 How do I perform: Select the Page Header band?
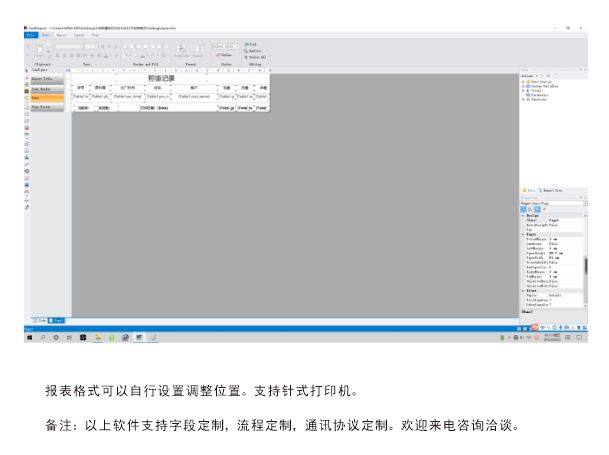(x=47, y=89)
